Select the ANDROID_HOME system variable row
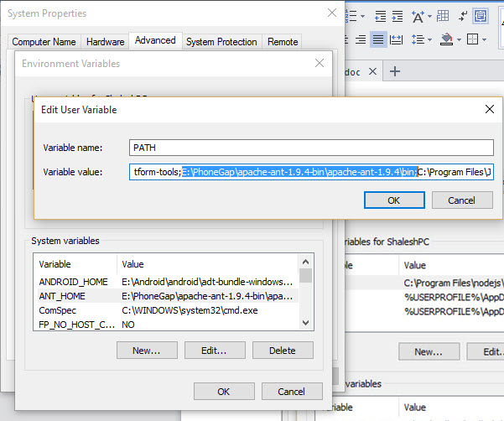 pos(166,282)
